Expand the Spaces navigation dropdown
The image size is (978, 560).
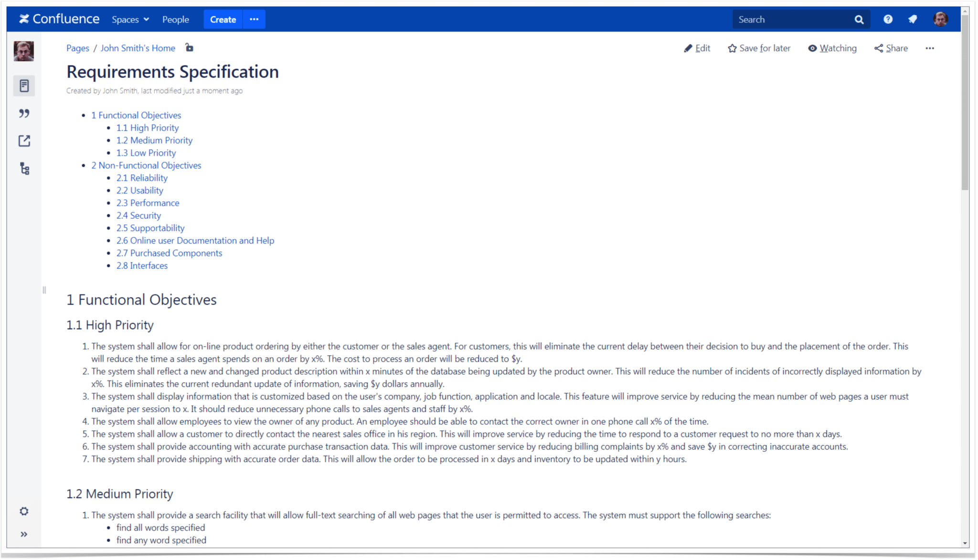tap(129, 20)
